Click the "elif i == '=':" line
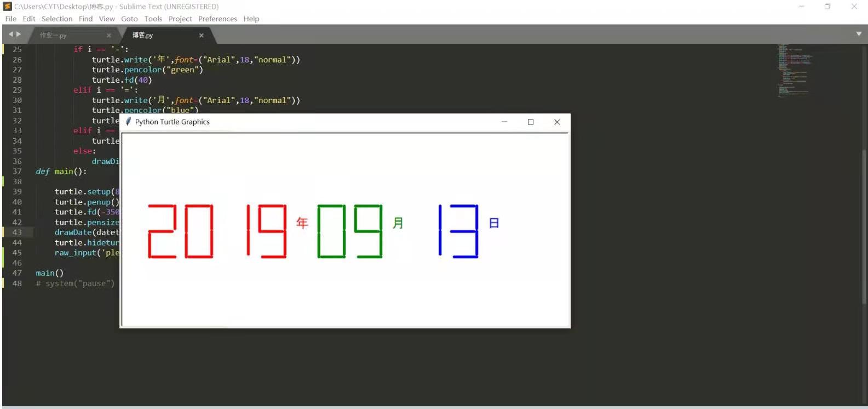Viewport: 868px width, 409px height. coord(106,90)
